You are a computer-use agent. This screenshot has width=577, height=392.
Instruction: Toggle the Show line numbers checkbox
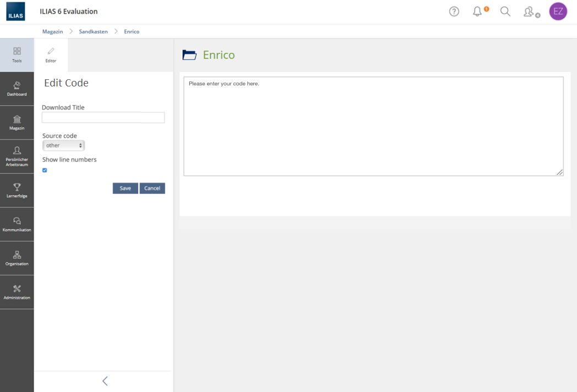(45, 170)
